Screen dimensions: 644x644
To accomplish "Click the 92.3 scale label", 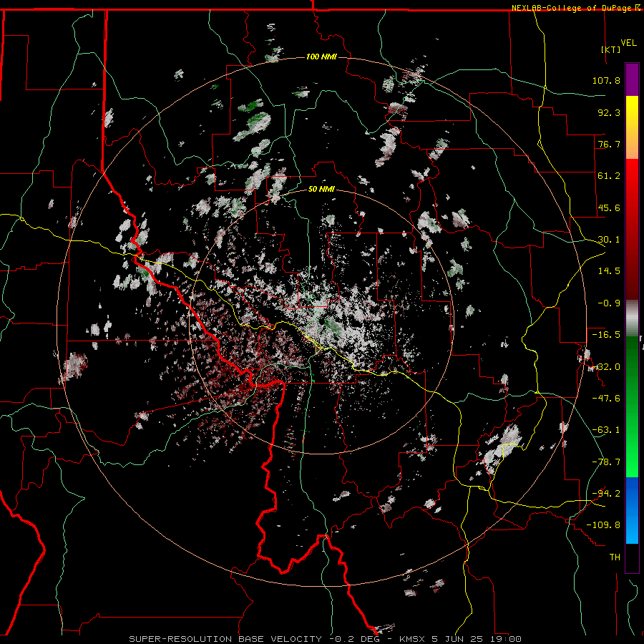I will tap(609, 112).
